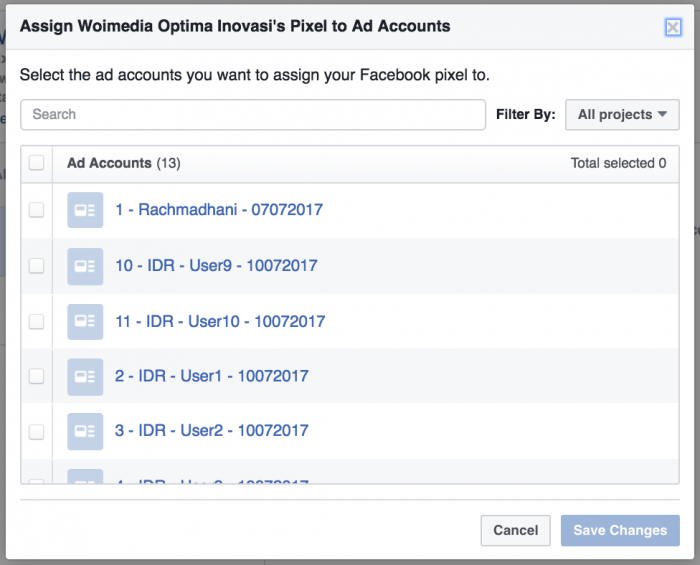The height and width of the screenshot is (565, 700).
Task: Select checkbox for 10 - IDR - User9
Action: point(37,266)
